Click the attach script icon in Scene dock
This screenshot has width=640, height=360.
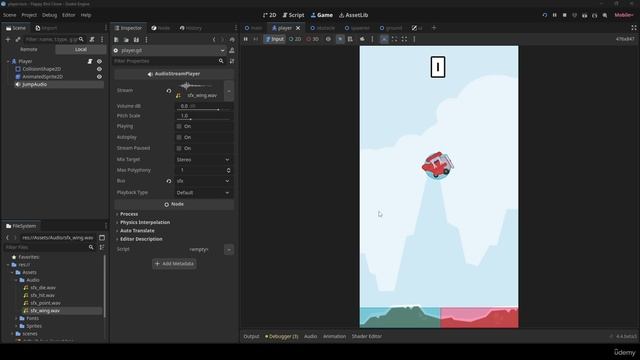(x=92, y=40)
